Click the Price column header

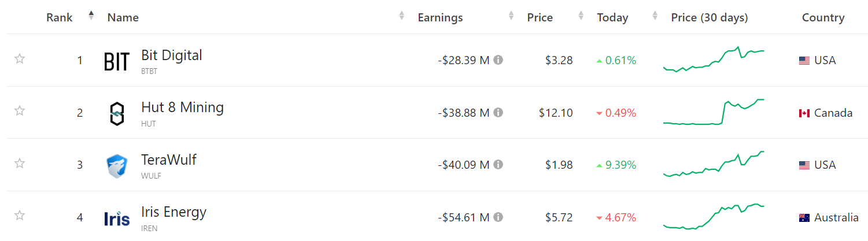point(540,18)
